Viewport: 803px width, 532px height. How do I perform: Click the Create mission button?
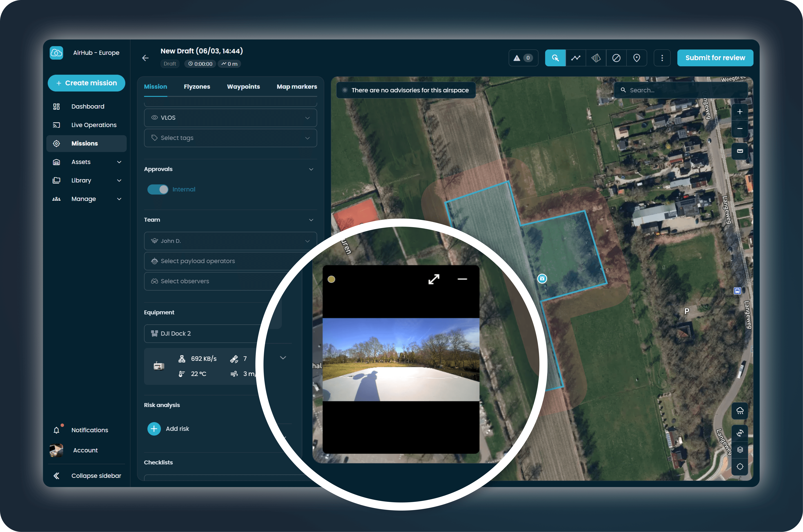86,83
